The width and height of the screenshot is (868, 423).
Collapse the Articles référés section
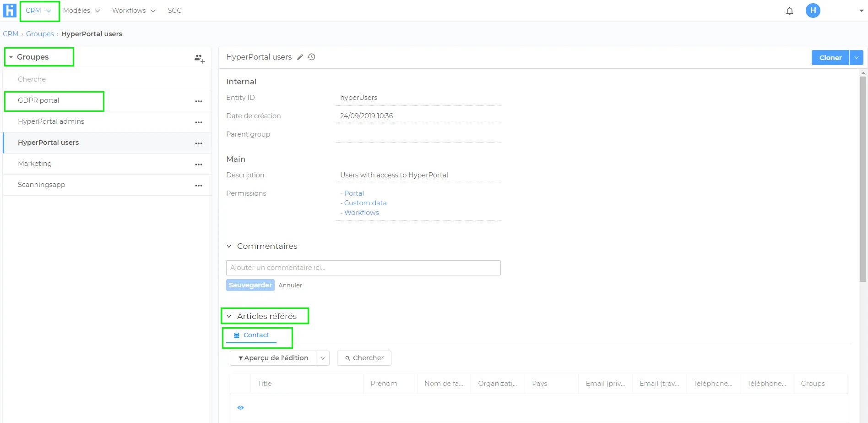point(262,316)
